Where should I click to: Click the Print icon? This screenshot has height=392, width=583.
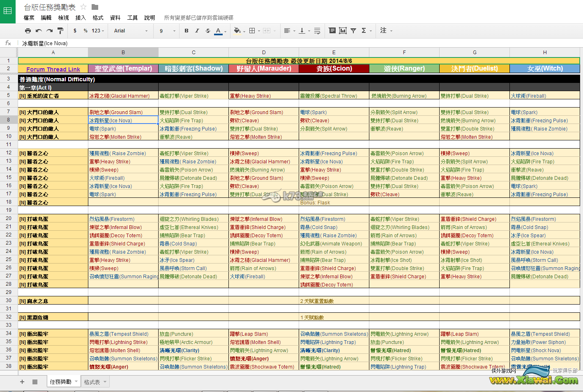(28, 31)
